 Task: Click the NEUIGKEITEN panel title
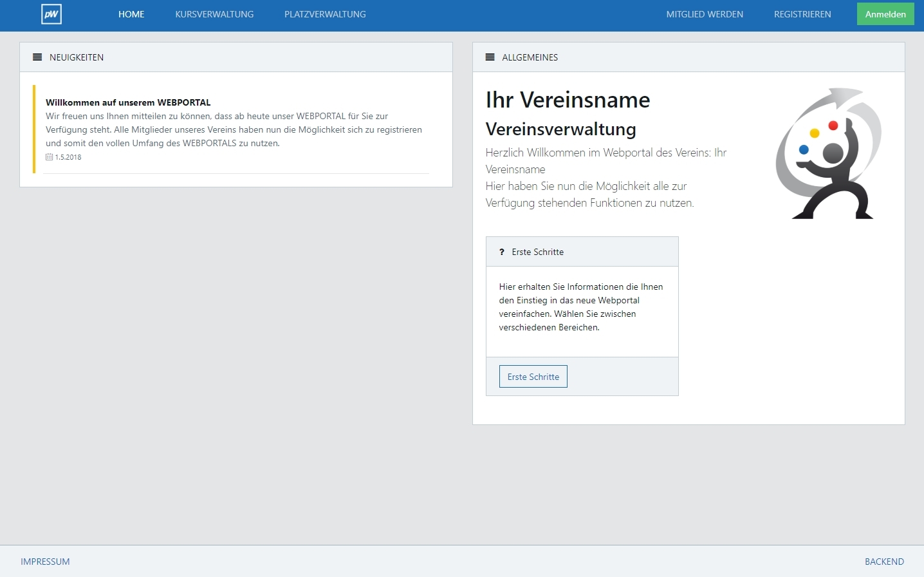click(77, 57)
